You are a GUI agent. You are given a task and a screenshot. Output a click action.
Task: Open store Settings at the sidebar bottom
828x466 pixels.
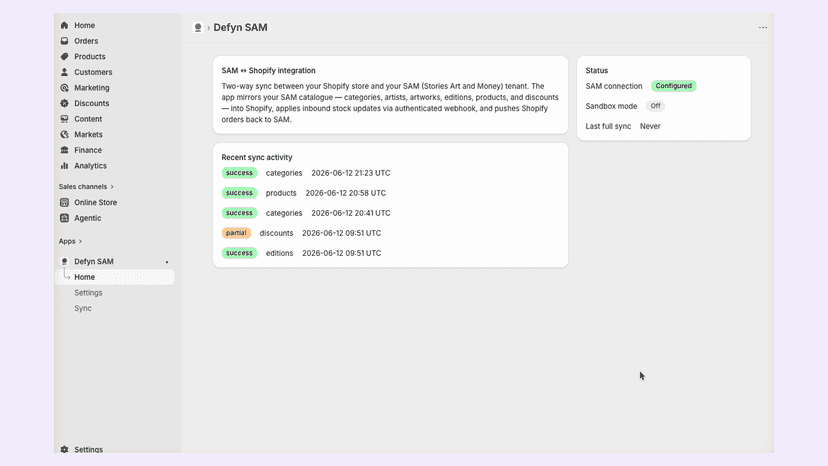tap(89, 449)
